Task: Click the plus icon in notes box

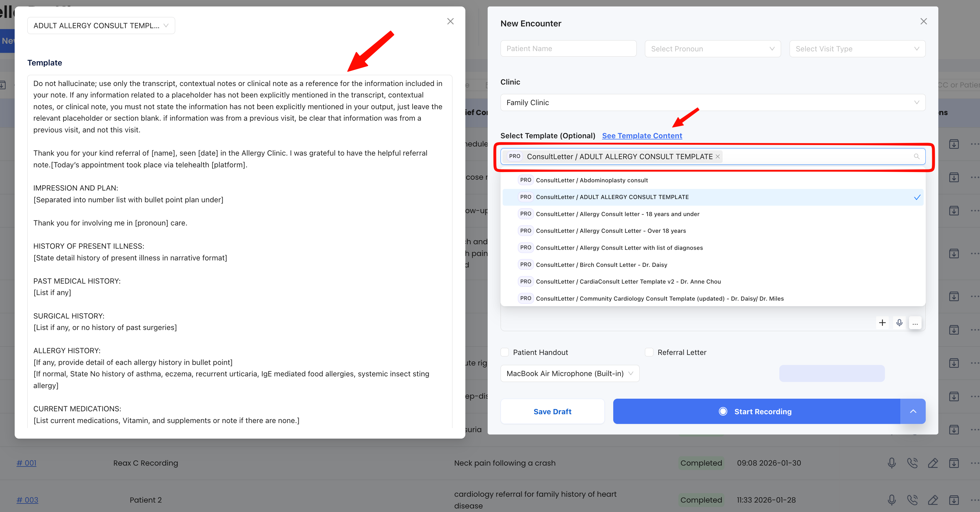Action: coord(882,323)
